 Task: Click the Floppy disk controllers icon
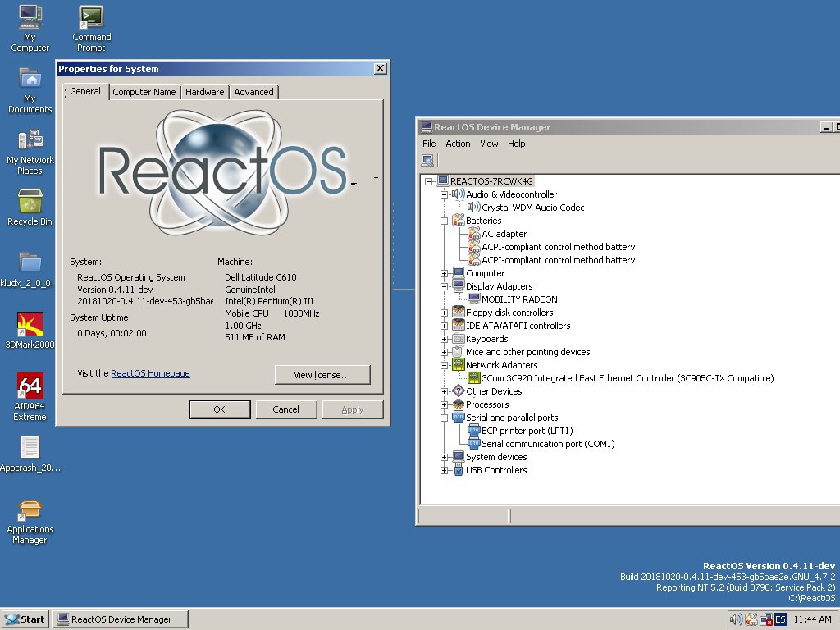coord(459,312)
